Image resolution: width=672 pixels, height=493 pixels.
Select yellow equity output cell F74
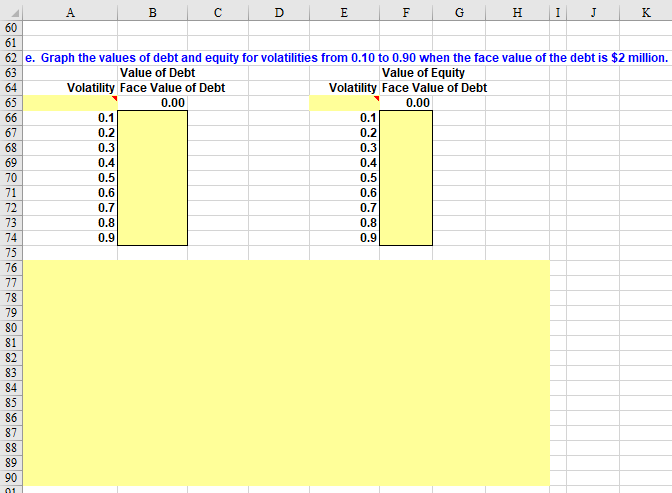pyautogui.click(x=406, y=238)
